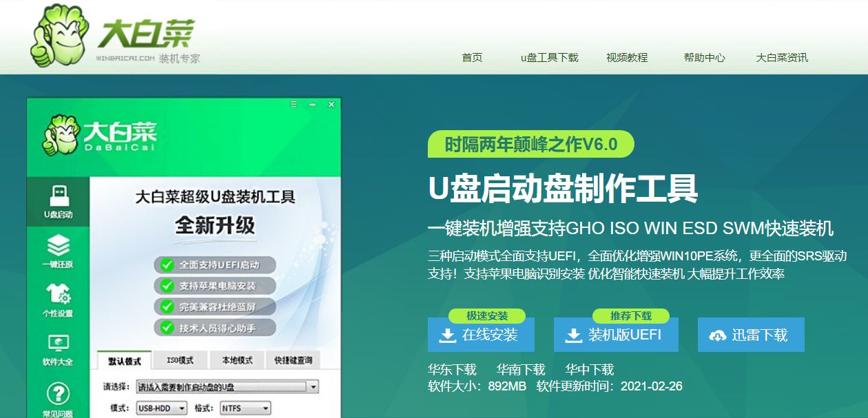Click the 软件大小：892MB text
This screenshot has height=418, width=868.
[x=477, y=386]
